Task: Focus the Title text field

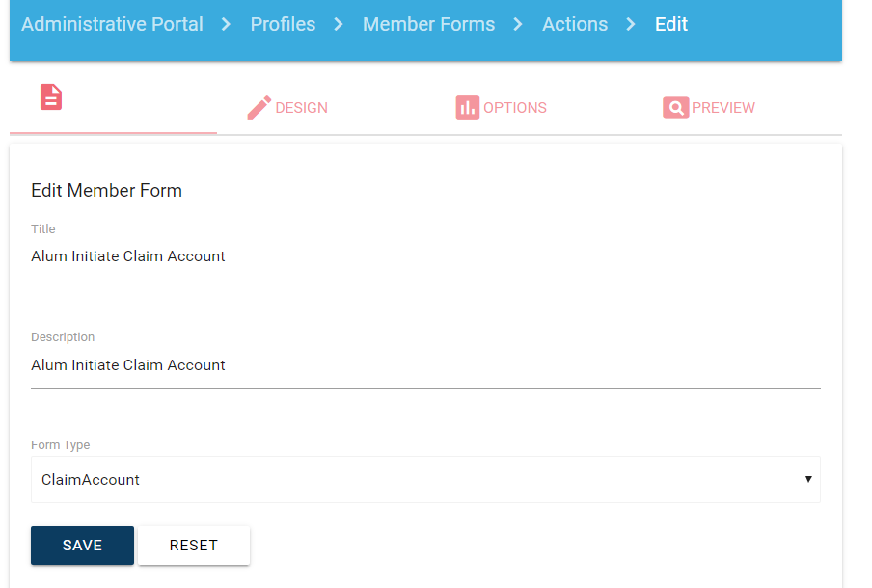Action: (425, 257)
